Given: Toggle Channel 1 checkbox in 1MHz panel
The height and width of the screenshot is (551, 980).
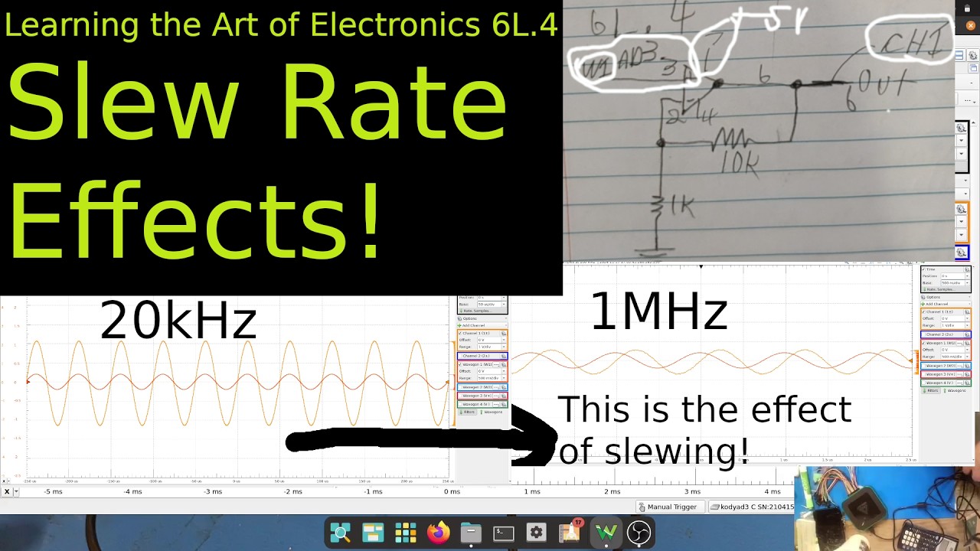Looking at the screenshot, I should 923,311.
